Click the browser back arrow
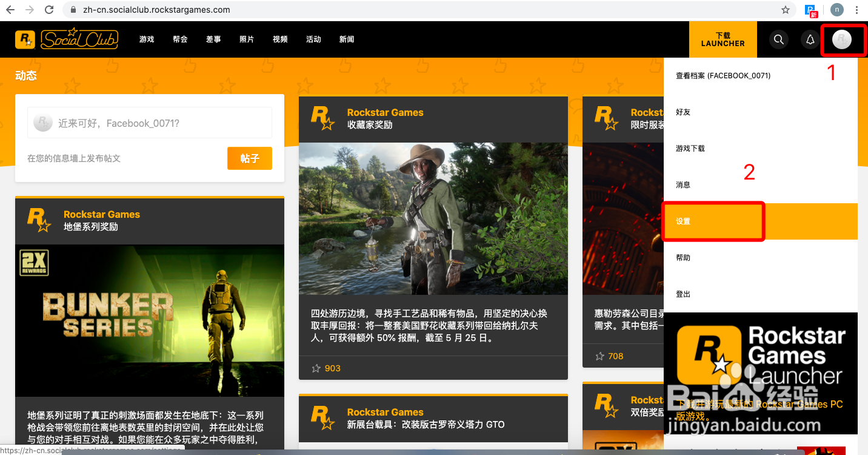This screenshot has width=868, height=455. coord(10,10)
